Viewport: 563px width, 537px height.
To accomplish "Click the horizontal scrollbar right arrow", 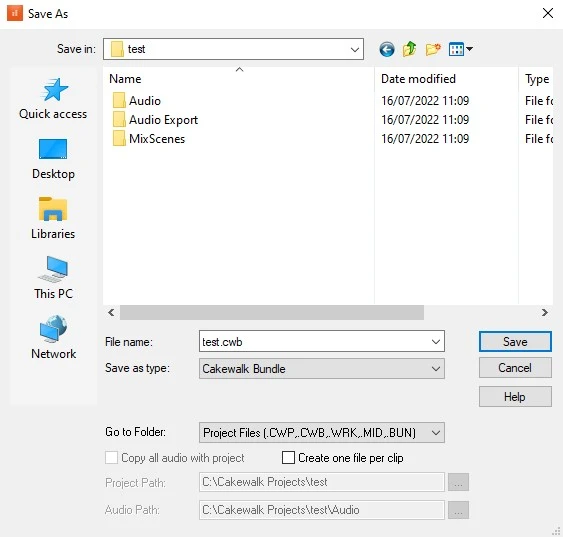I will pos(545,313).
